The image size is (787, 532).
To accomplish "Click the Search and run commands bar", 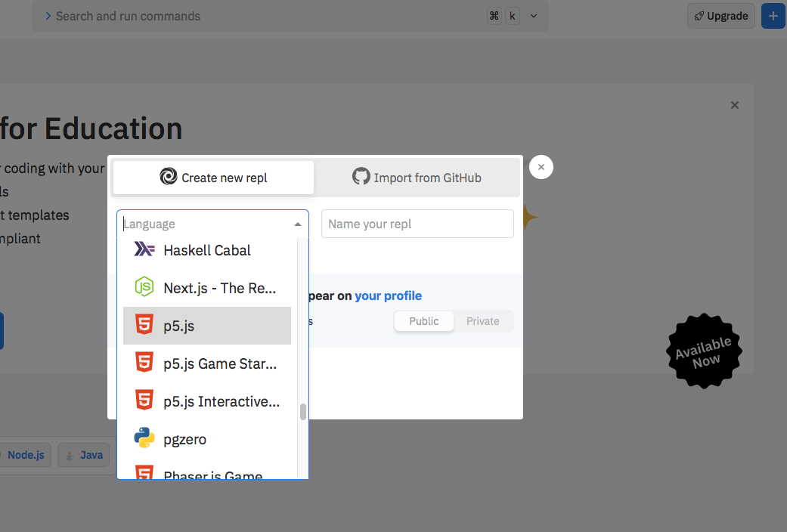I will (290, 16).
